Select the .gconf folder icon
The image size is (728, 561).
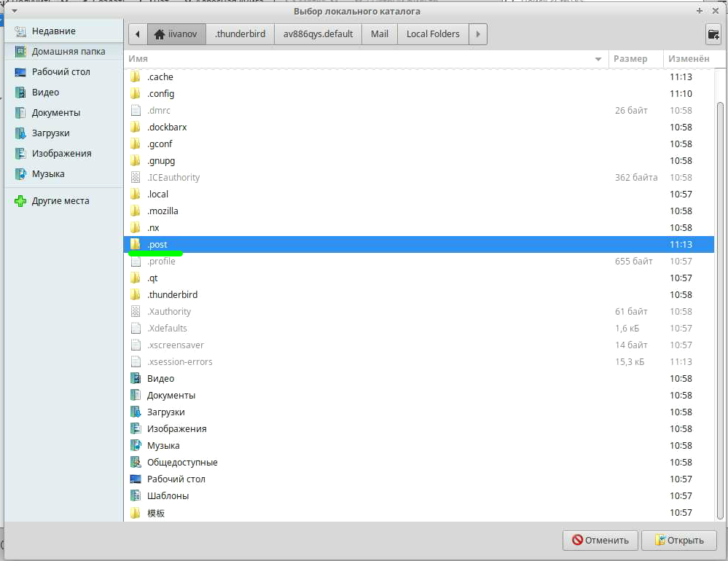(x=135, y=144)
